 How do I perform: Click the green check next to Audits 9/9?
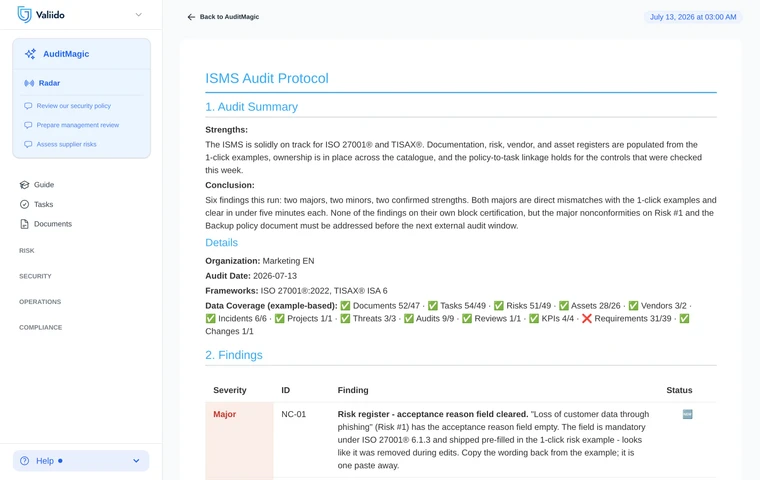point(408,318)
